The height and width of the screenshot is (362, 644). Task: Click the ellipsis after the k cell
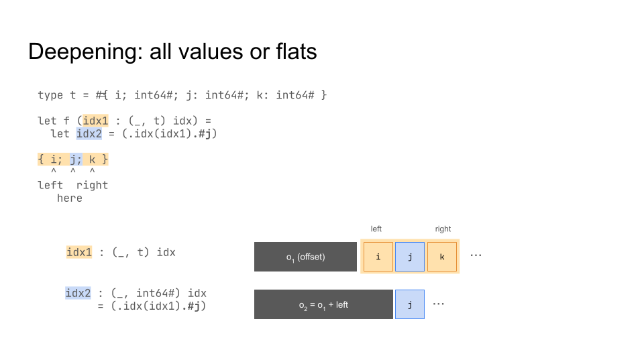pos(476,255)
